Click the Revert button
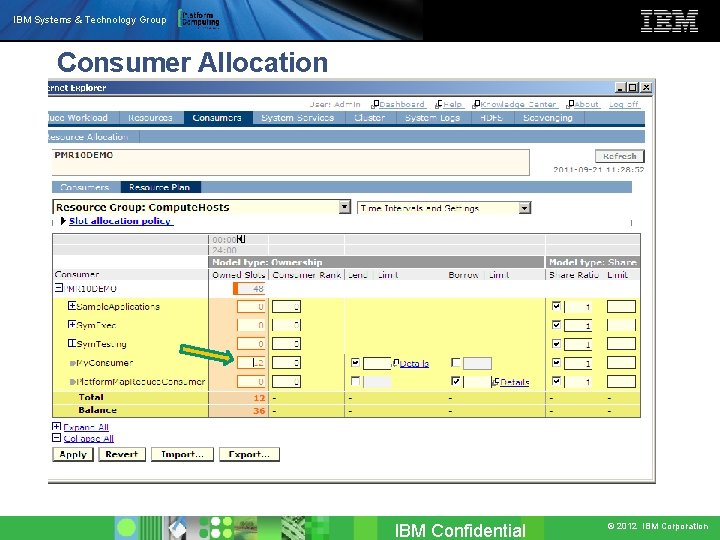 122,455
